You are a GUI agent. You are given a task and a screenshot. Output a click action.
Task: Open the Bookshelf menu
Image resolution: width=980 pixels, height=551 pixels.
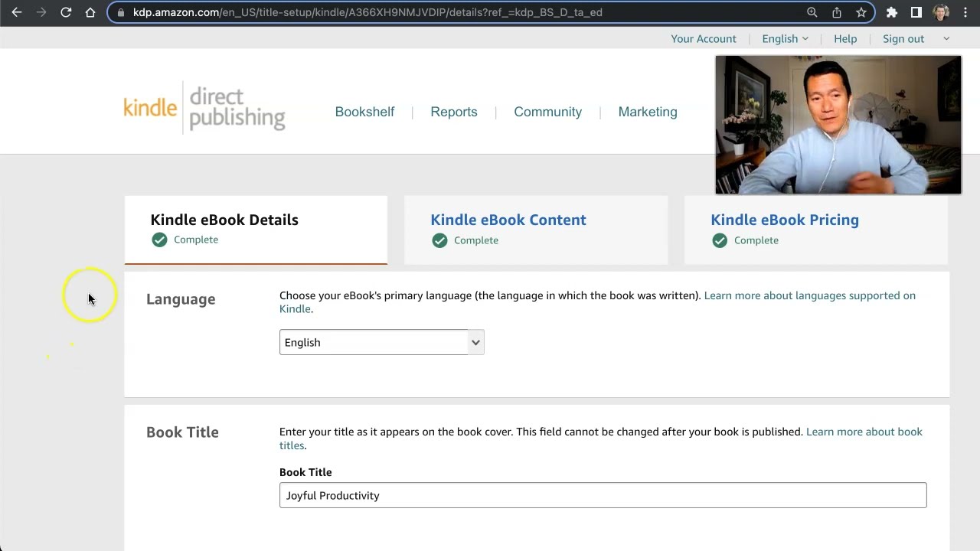tap(364, 112)
